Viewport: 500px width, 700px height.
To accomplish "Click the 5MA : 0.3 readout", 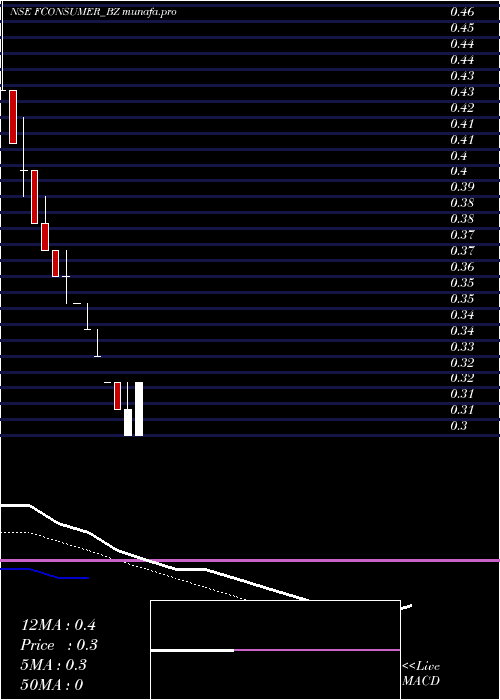I will (54, 665).
